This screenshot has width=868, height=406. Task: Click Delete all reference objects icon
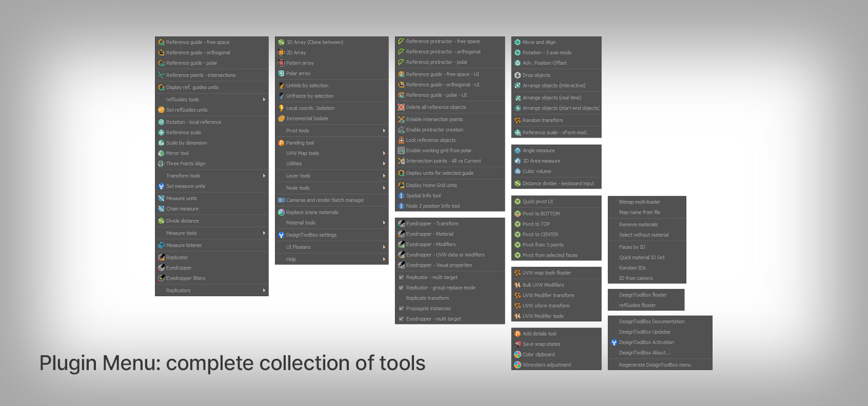point(401,107)
